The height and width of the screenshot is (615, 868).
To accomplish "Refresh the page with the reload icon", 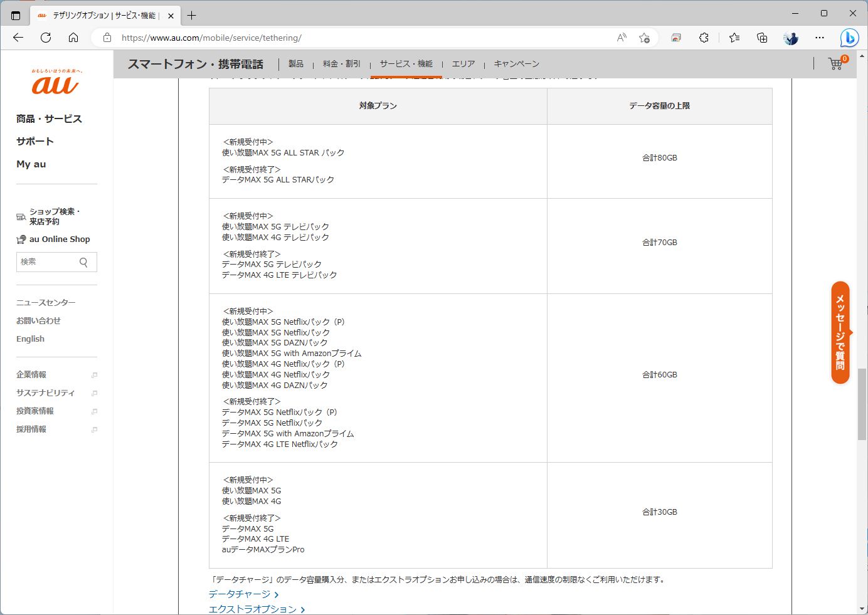I will (x=46, y=38).
